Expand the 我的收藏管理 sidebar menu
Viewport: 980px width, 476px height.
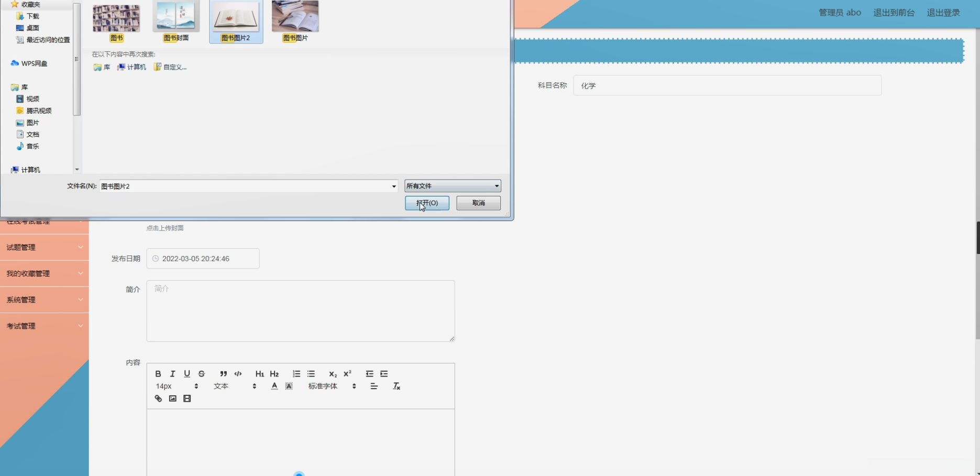pos(45,273)
